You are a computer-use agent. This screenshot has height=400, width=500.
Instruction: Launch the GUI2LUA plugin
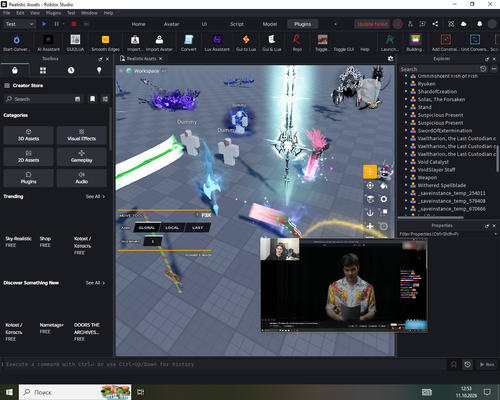[75, 43]
